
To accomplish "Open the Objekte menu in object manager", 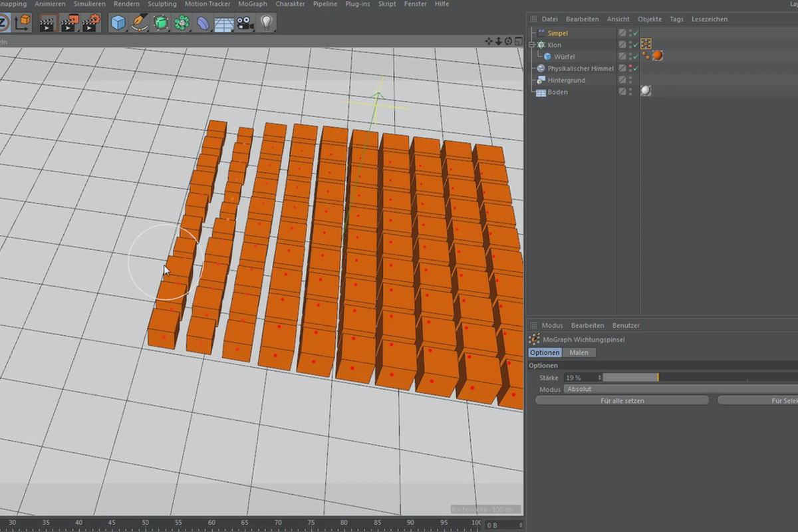I will point(650,19).
